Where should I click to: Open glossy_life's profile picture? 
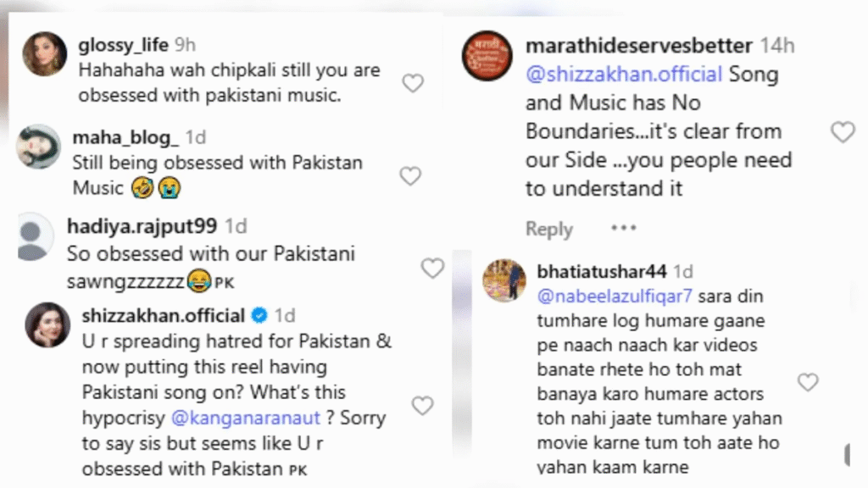(x=45, y=53)
